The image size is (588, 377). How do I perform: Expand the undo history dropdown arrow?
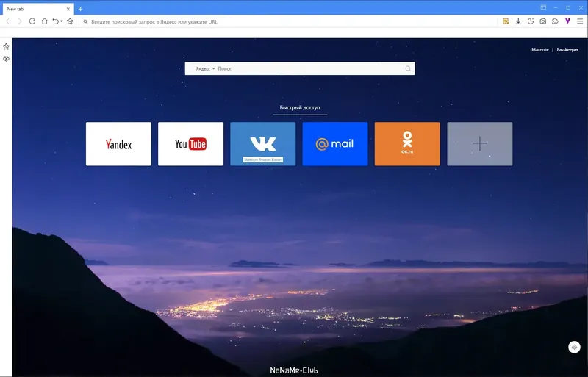[x=62, y=21]
